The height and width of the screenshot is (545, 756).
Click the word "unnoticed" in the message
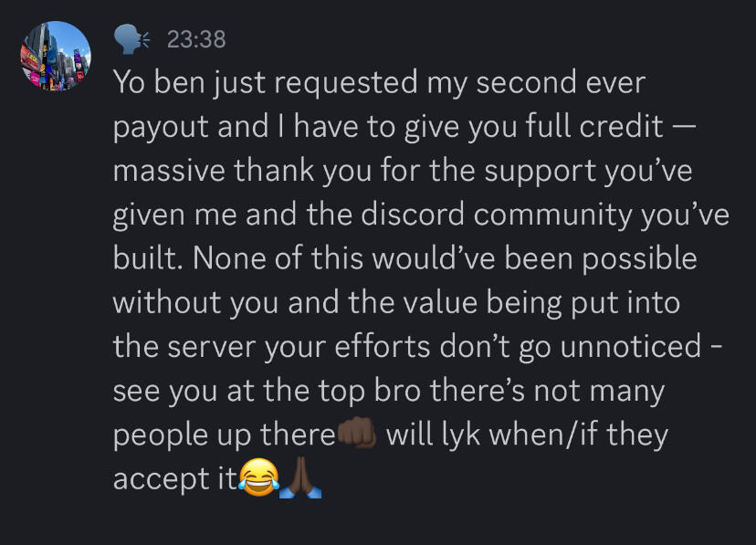(x=631, y=346)
